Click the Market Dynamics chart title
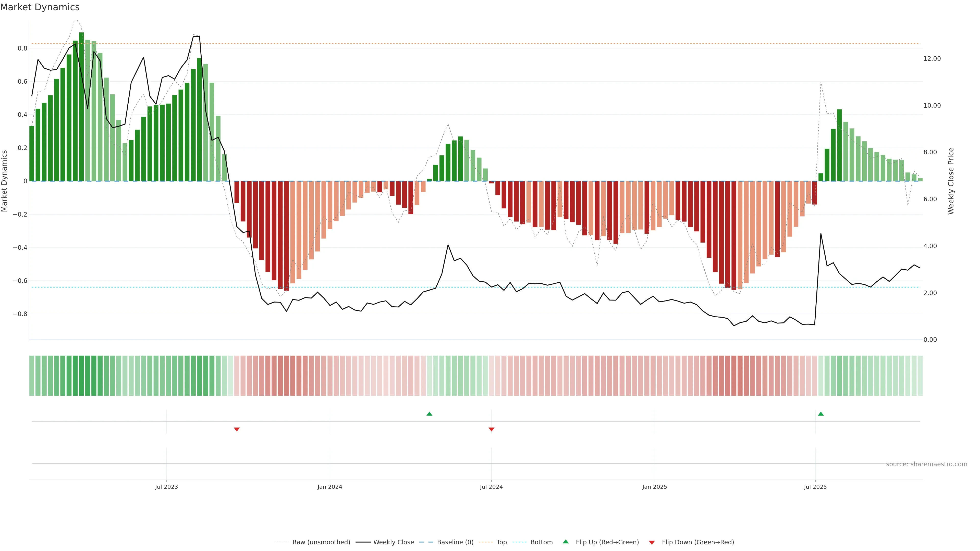 (40, 7)
